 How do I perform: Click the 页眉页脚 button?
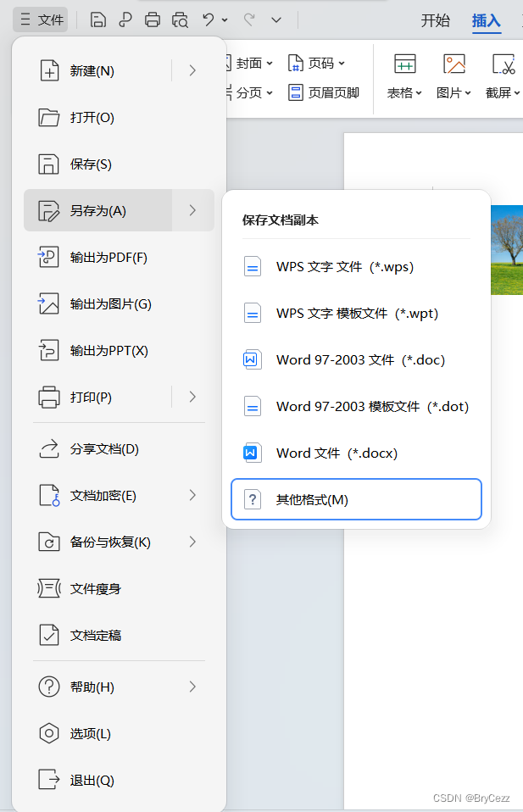click(x=324, y=92)
